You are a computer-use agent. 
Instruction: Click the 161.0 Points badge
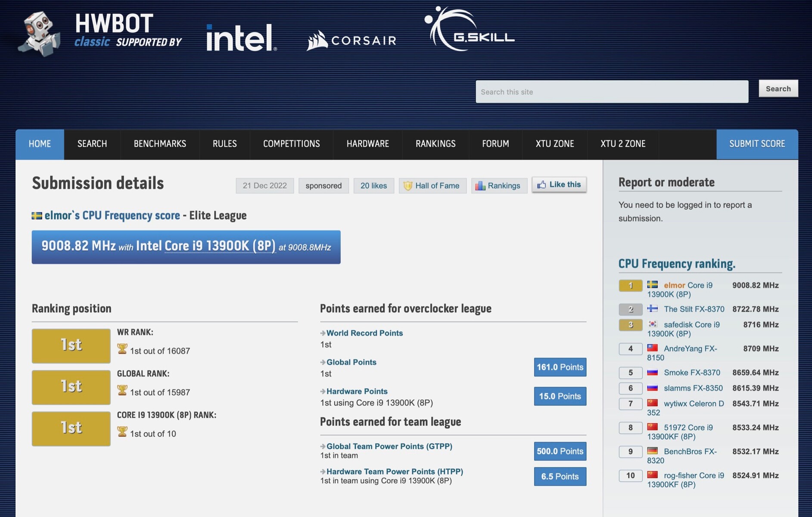(560, 367)
